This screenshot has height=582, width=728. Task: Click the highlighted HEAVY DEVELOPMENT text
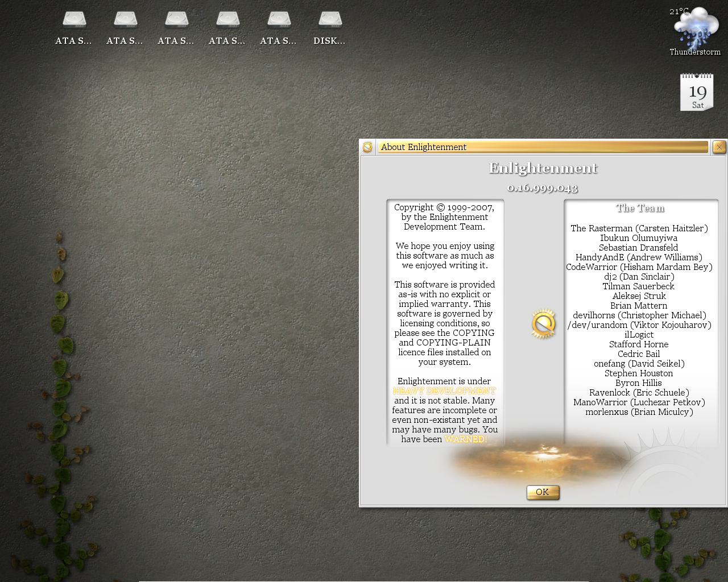click(x=444, y=391)
